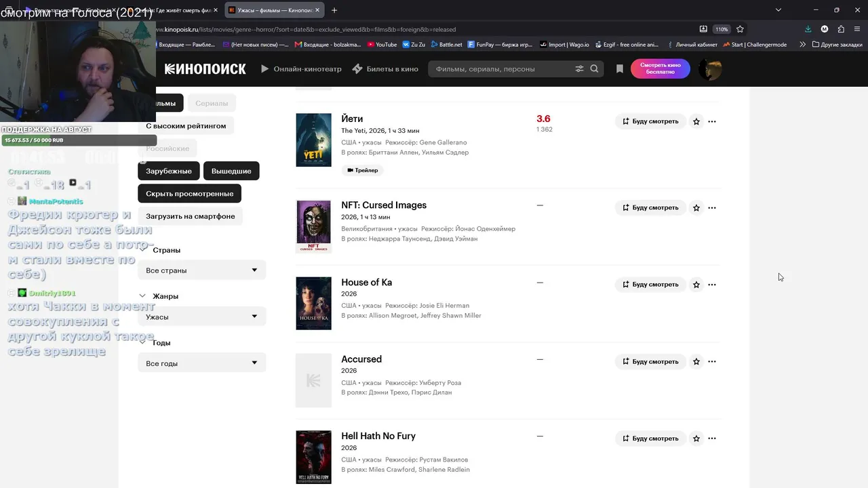Viewport: 868px width, 488px height.
Task: Add Accursed to Буду смотреть
Action: point(650,361)
